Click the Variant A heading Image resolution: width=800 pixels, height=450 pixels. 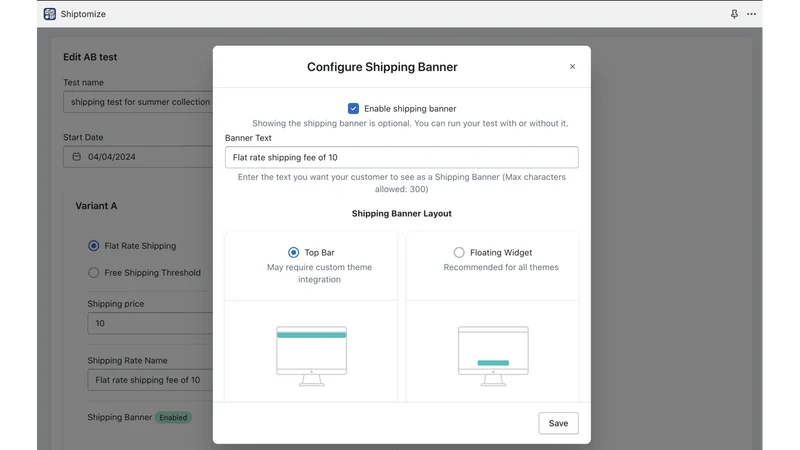[96, 206]
